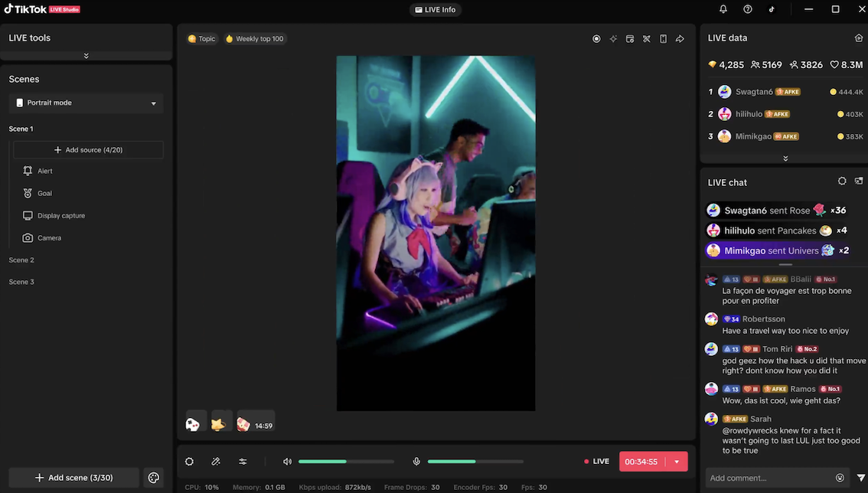Open the emoji picker in comment box
Screen dimensions: 868x493
click(x=840, y=478)
